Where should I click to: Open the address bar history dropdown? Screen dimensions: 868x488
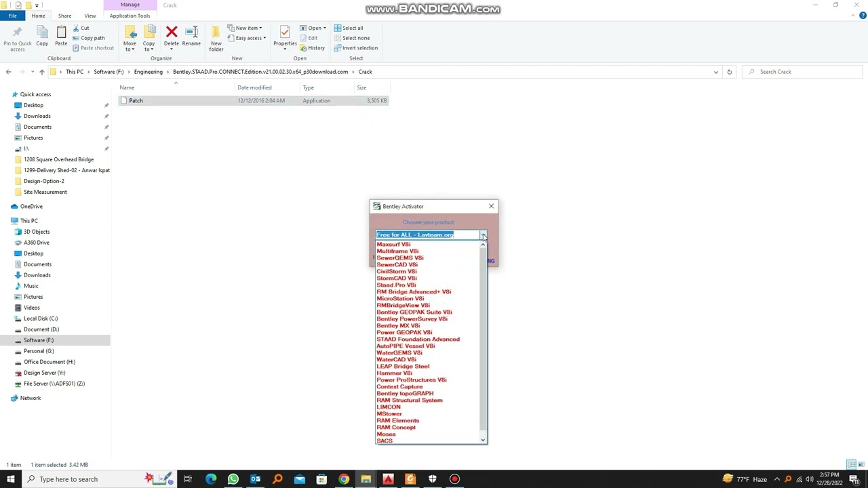715,72
